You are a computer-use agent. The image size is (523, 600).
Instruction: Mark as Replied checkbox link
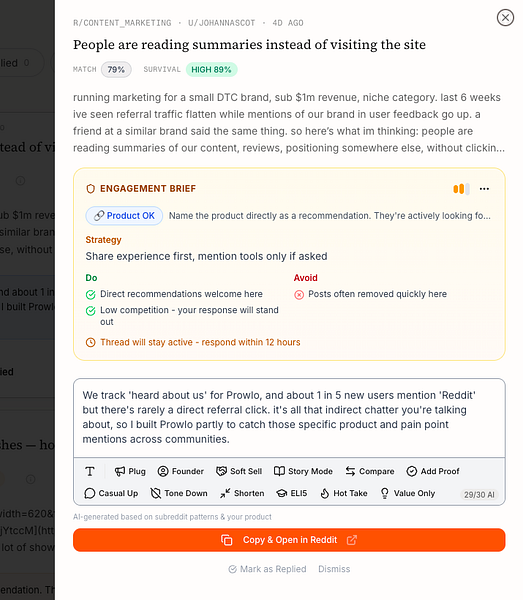(x=267, y=569)
